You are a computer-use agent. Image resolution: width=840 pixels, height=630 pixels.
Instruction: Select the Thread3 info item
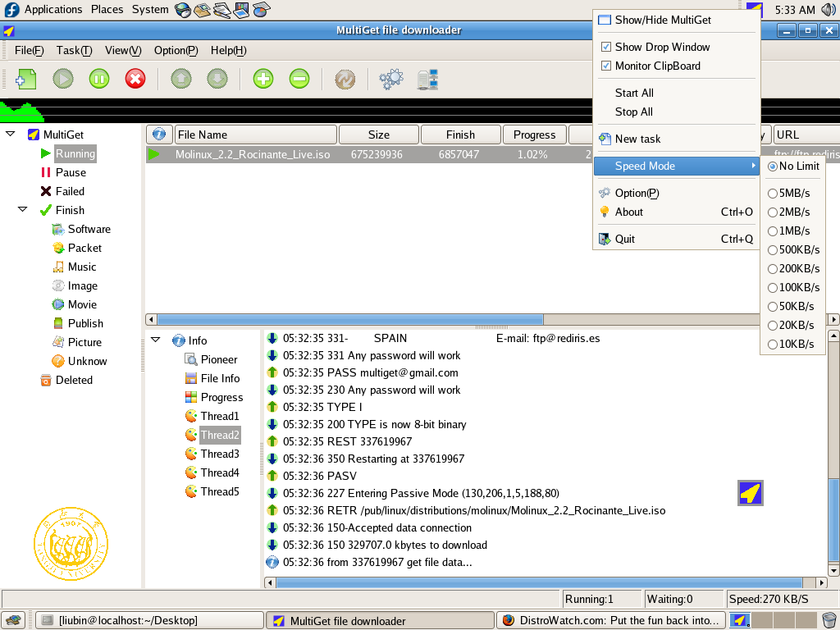(x=219, y=454)
